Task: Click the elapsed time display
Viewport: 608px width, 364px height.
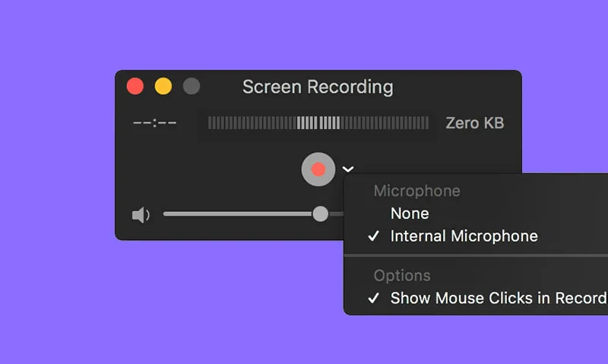Action: click(154, 123)
